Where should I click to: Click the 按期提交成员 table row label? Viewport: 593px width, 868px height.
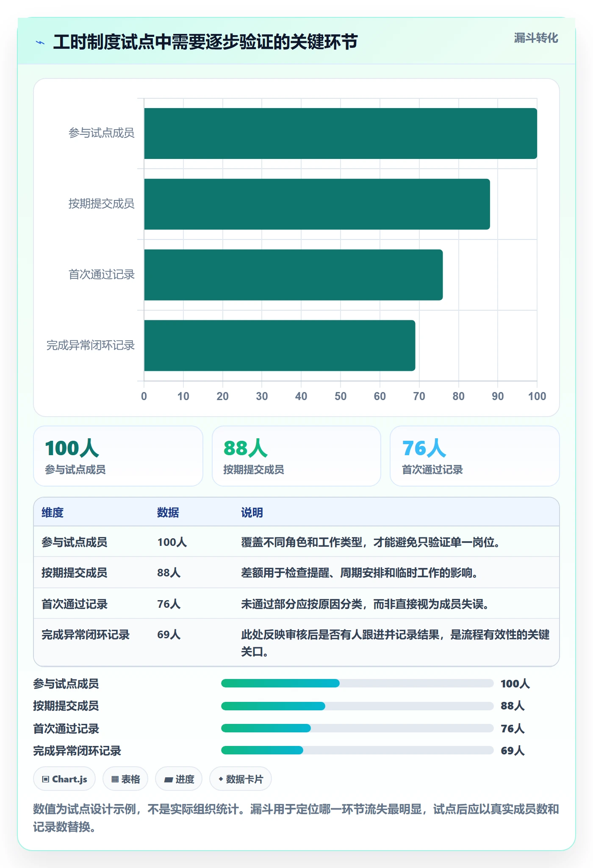[x=75, y=573]
